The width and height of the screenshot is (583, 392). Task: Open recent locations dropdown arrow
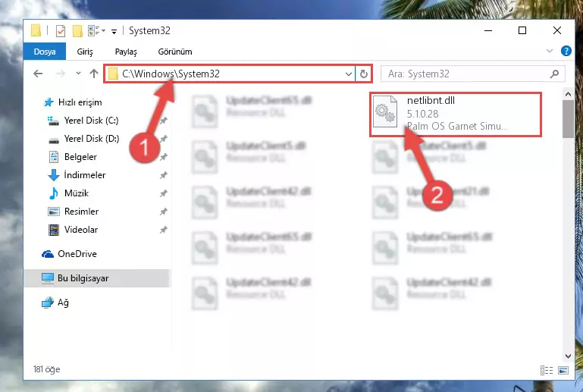[78, 74]
